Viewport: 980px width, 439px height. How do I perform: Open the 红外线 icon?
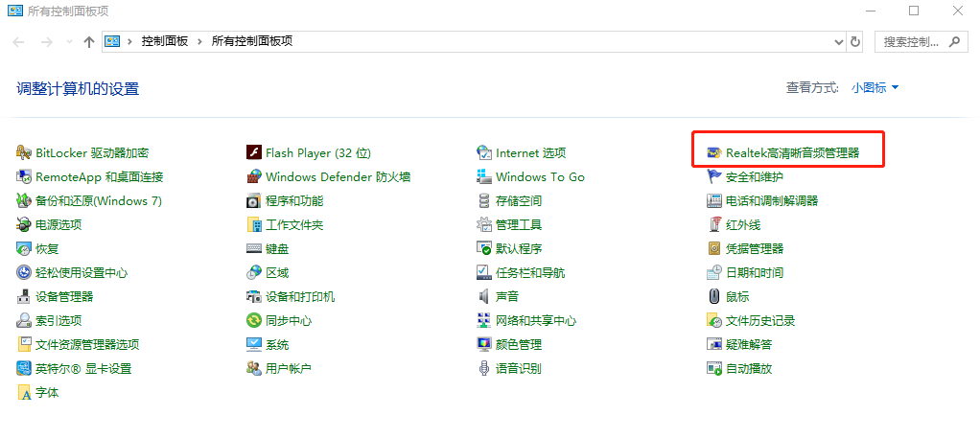point(713,225)
